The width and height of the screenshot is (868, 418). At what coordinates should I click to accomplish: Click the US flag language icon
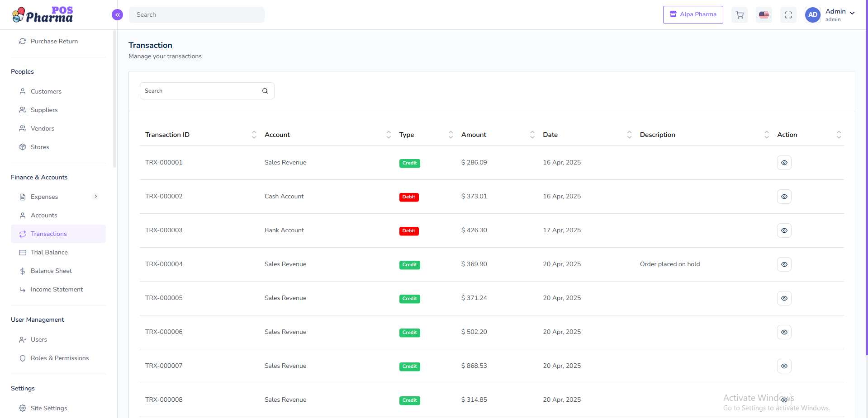click(764, 15)
